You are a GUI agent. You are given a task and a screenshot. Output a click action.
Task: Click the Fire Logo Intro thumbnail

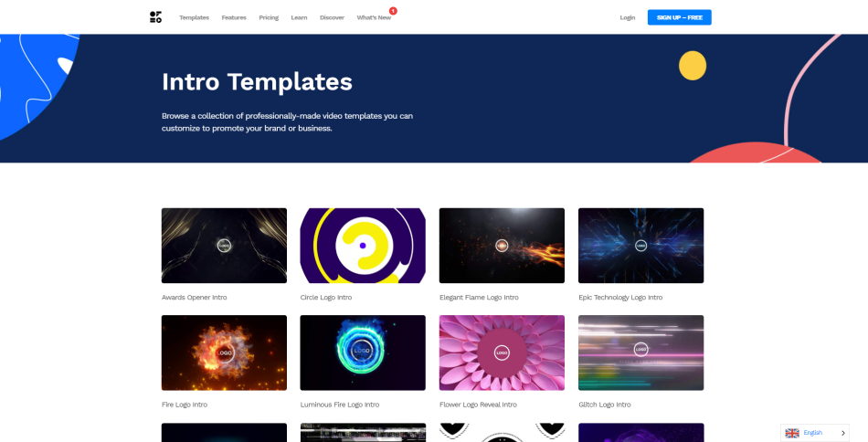coord(224,353)
